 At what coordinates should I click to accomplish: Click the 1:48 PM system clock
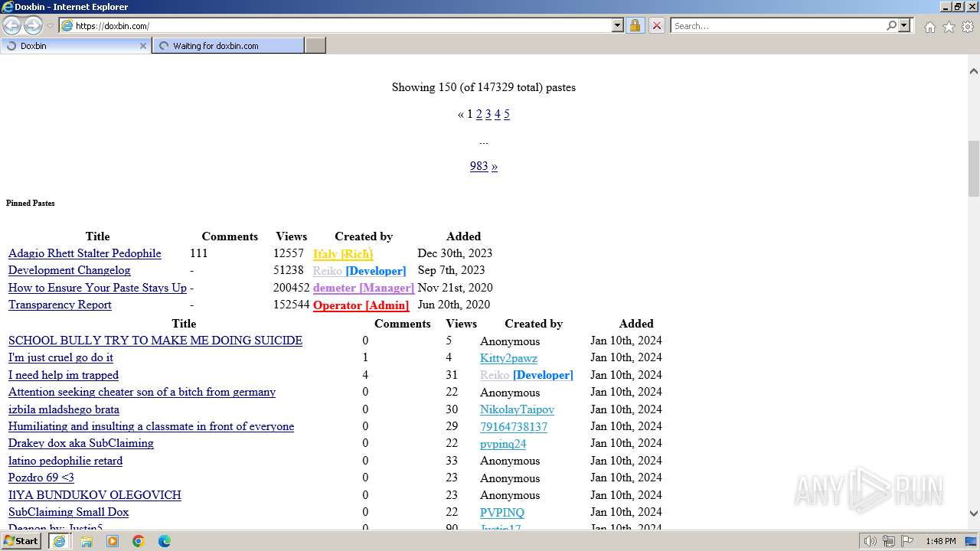[940, 541]
